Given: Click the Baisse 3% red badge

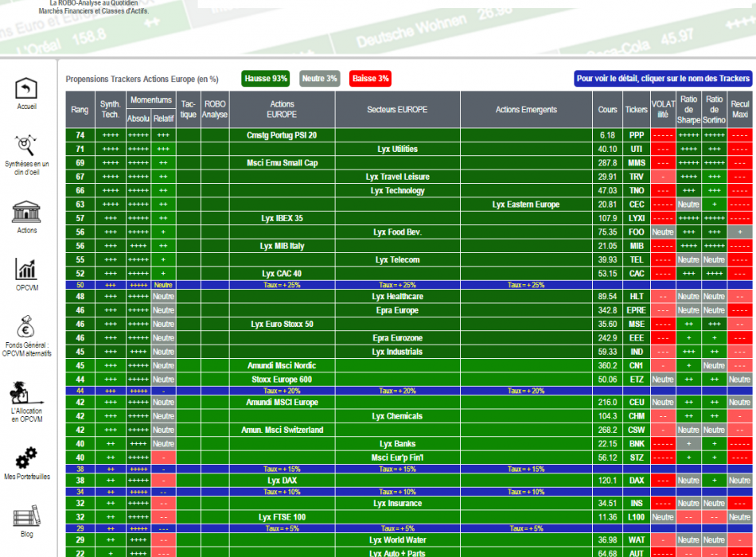Looking at the screenshot, I should point(370,79).
